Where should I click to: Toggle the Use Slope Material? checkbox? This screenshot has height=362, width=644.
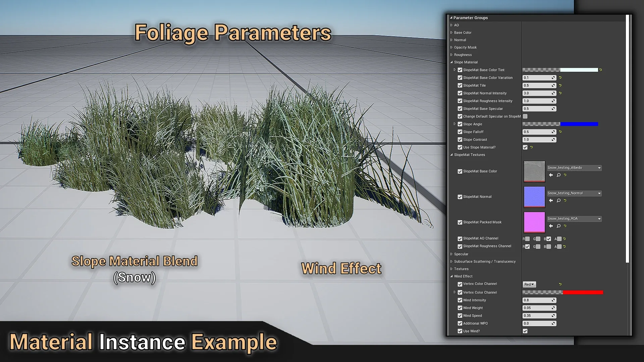pos(525,147)
